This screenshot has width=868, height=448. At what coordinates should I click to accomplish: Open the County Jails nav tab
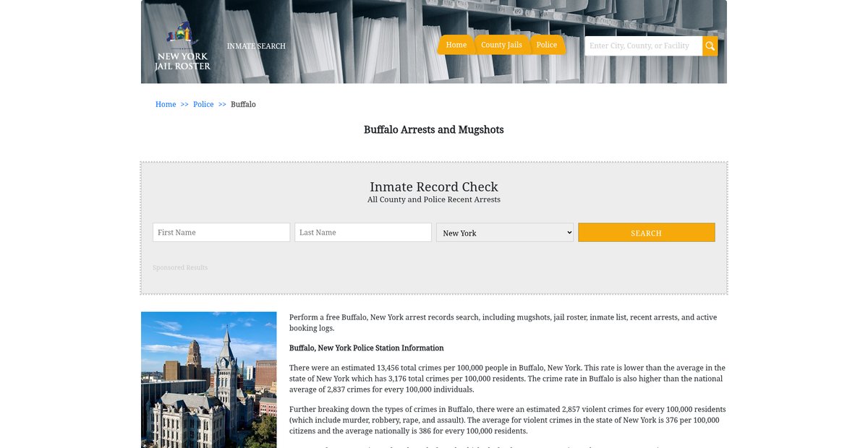tap(501, 45)
